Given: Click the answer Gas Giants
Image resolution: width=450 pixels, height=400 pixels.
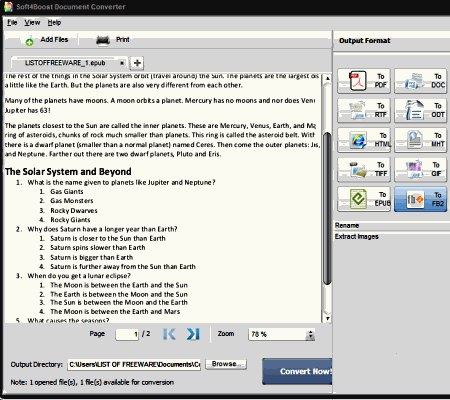Looking at the screenshot, I should (67, 192).
